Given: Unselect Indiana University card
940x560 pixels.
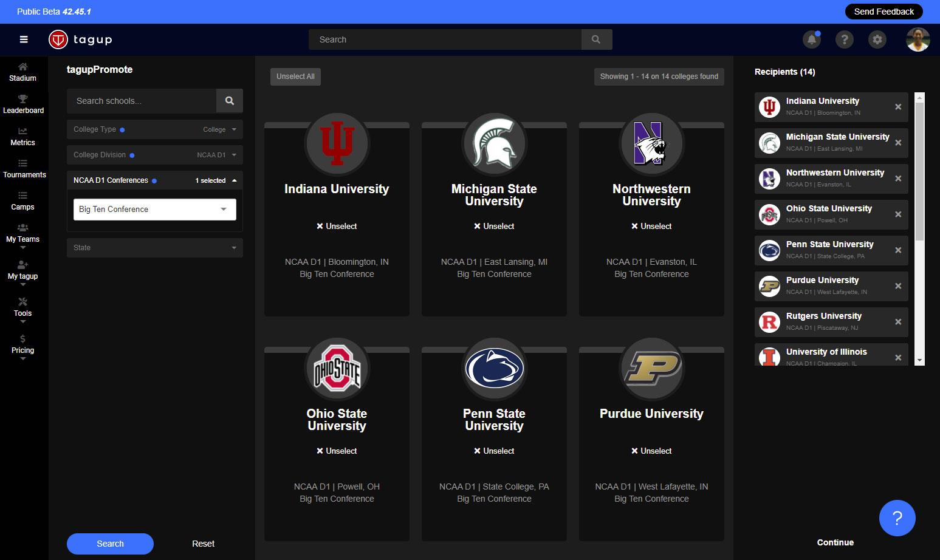Looking at the screenshot, I should click(337, 226).
